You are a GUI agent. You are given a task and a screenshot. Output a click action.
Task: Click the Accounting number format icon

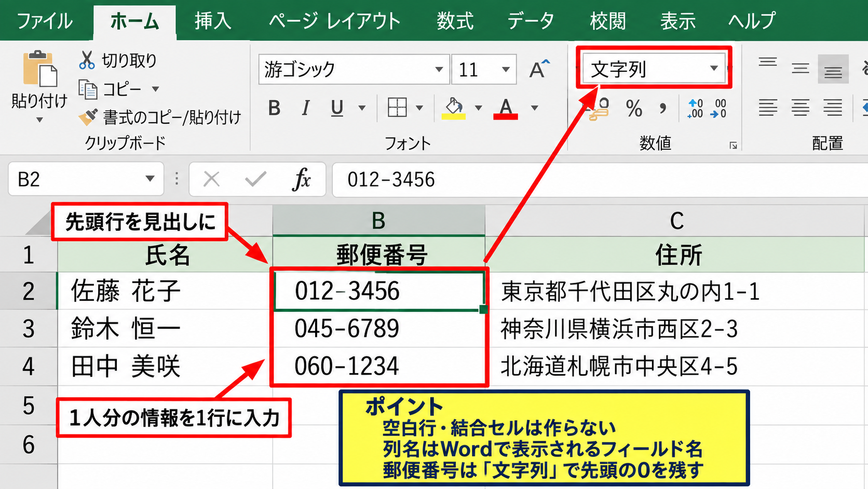tap(599, 109)
